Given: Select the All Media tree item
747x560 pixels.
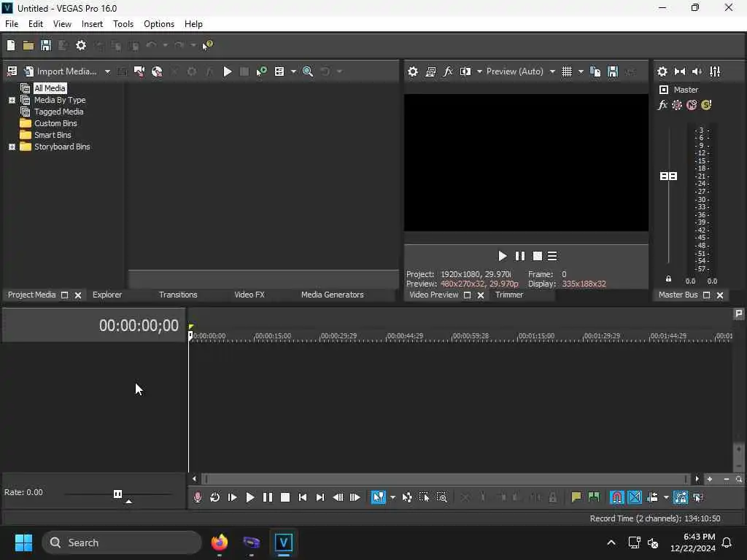Looking at the screenshot, I should click(x=50, y=88).
